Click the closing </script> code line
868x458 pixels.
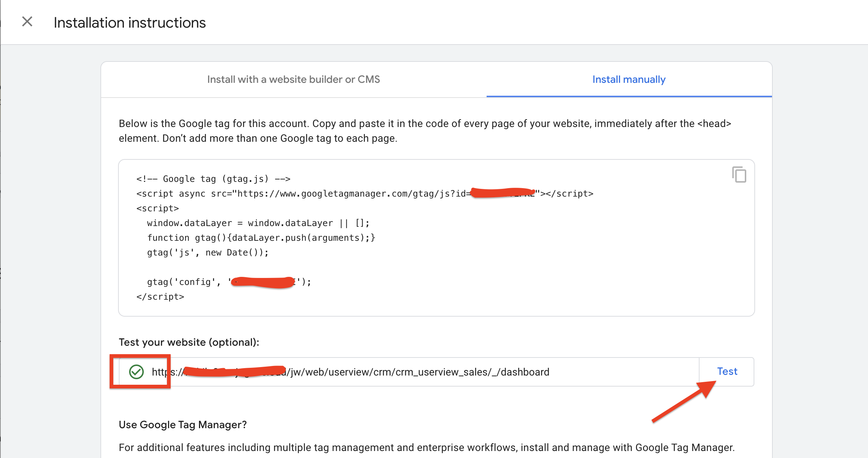click(160, 297)
